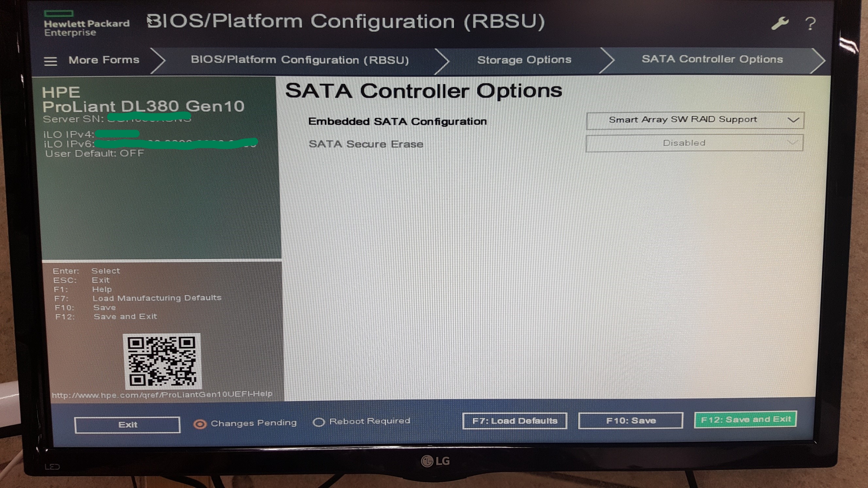Viewport: 868px width, 488px height.
Task: Open the SATA Secure Erase dropdown
Action: tap(694, 143)
